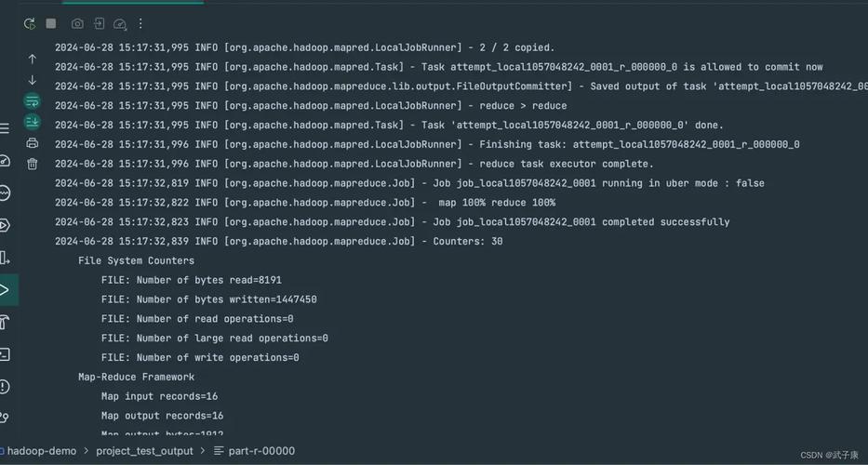Open the Run tool window
This screenshot has width=868, height=465.
pyautogui.click(x=6, y=289)
